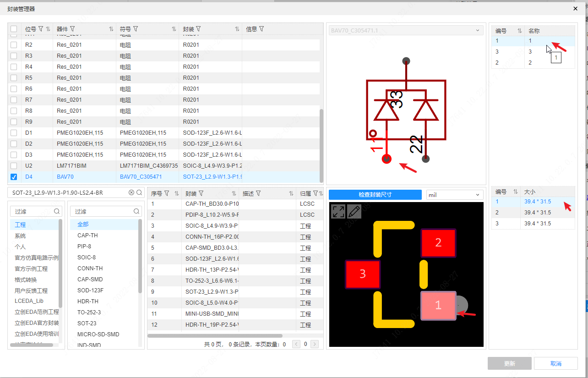Check the box for D1
The width and height of the screenshot is (588, 378).
14,133
